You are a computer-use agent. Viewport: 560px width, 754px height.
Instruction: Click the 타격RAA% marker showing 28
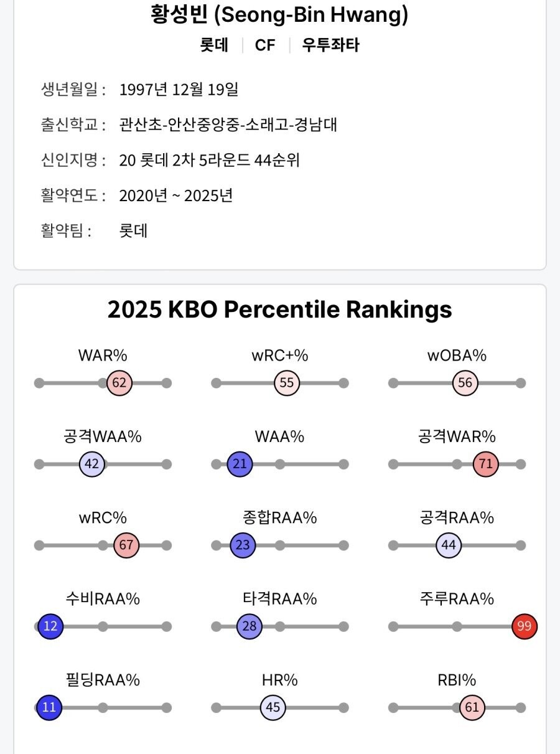tap(249, 626)
